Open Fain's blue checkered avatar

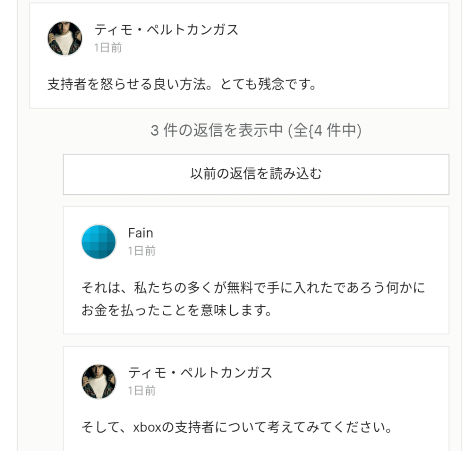point(99,242)
